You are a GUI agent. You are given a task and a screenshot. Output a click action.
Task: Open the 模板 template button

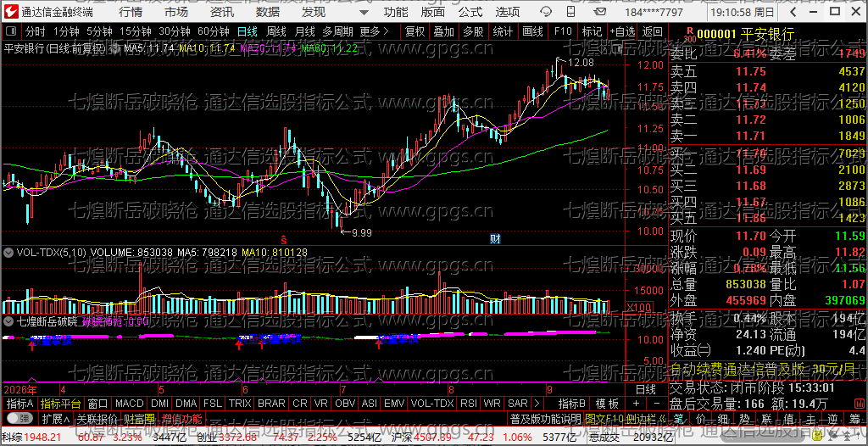[x=607, y=404]
